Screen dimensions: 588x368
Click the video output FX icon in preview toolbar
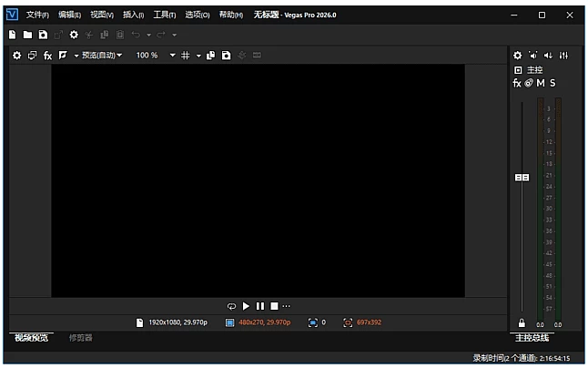47,56
